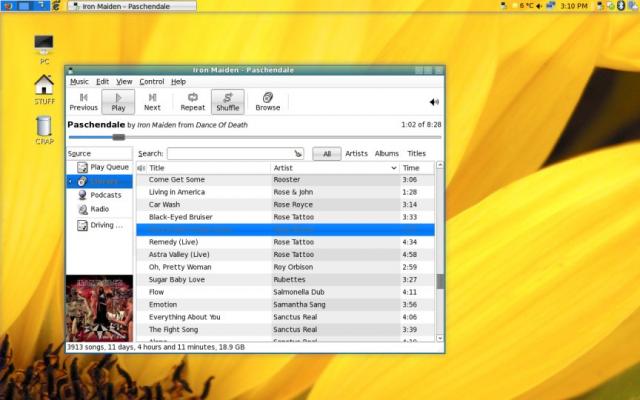Filter search by Artists
This screenshot has width=640, height=400.
pyautogui.click(x=356, y=153)
